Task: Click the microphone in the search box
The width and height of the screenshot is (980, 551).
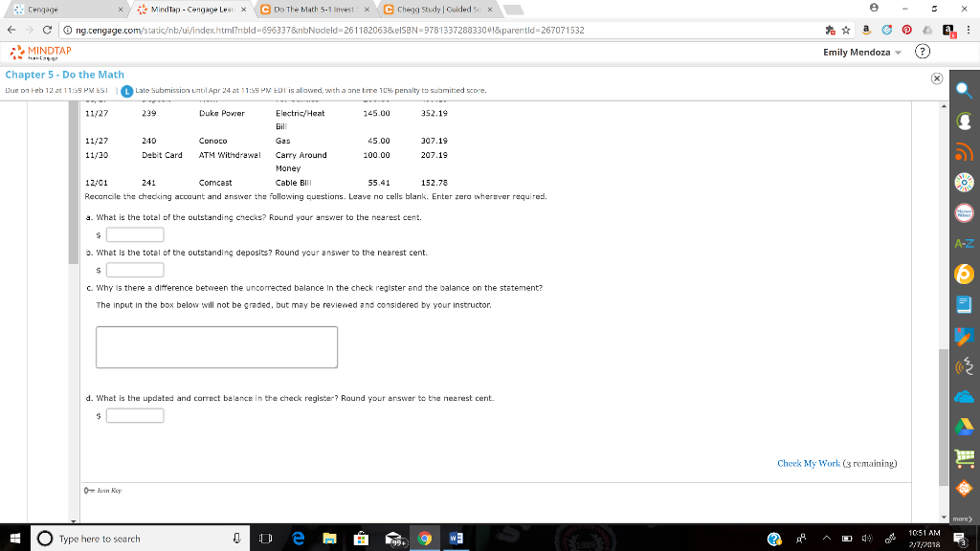Action: [237, 538]
